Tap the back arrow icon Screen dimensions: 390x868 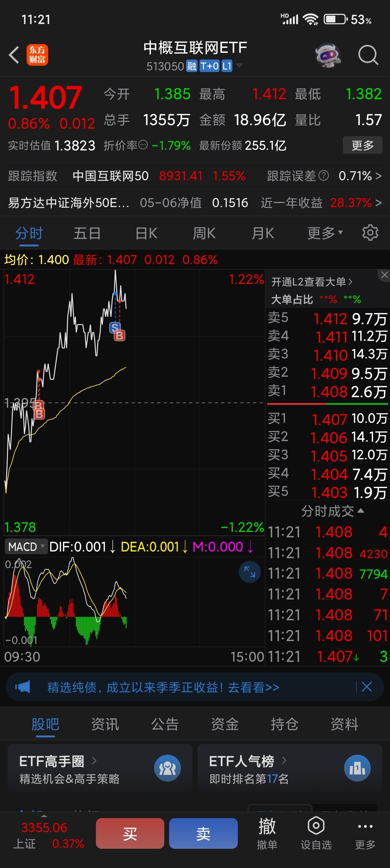[x=14, y=55]
